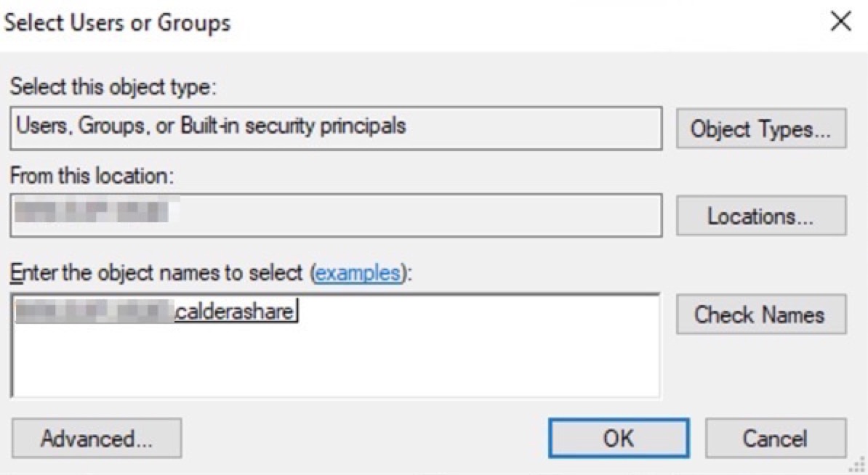Click the underlined calderashare entry
The width and height of the screenshot is (868, 475).
pyautogui.click(x=234, y=313)
